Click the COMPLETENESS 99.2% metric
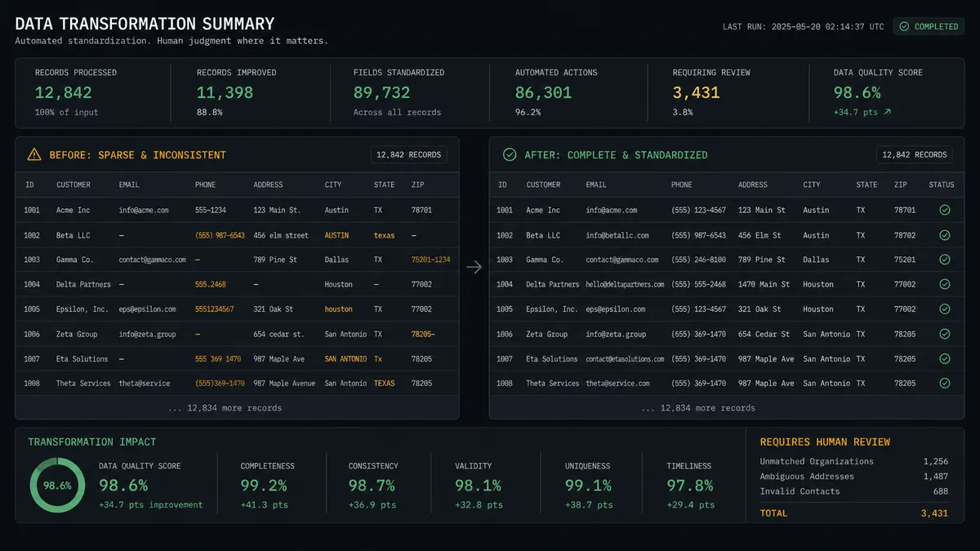 tap(268, 485)
